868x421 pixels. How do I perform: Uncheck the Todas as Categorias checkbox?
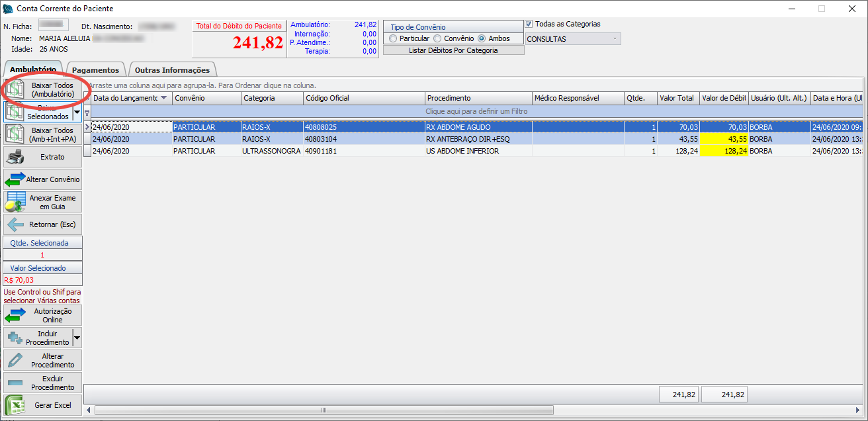[x=529, y=24]
